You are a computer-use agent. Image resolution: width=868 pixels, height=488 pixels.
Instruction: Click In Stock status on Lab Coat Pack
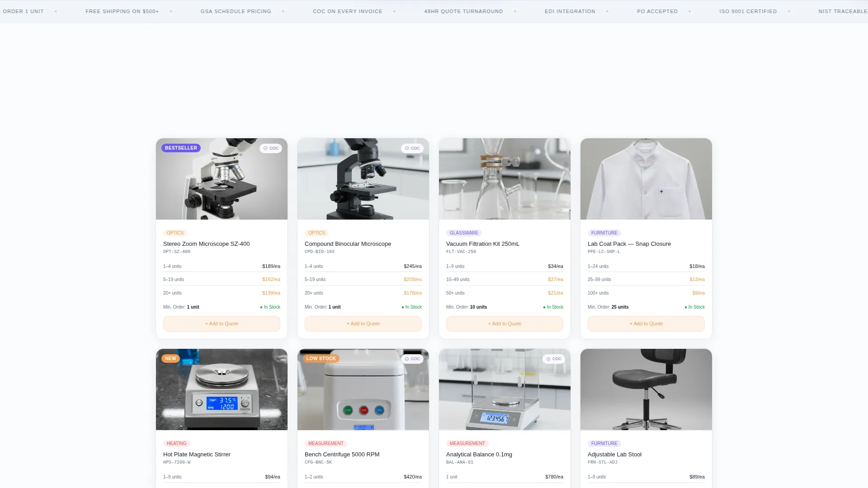pos(695,307)
